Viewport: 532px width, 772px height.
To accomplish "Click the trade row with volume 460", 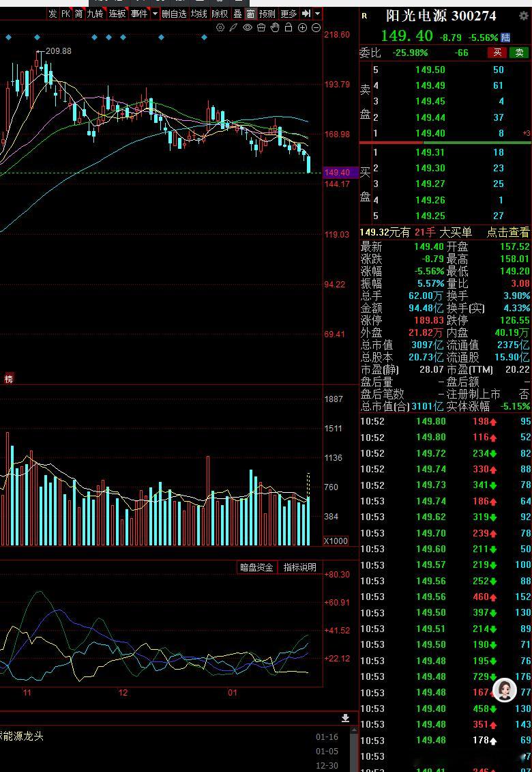I will point(445,597).
